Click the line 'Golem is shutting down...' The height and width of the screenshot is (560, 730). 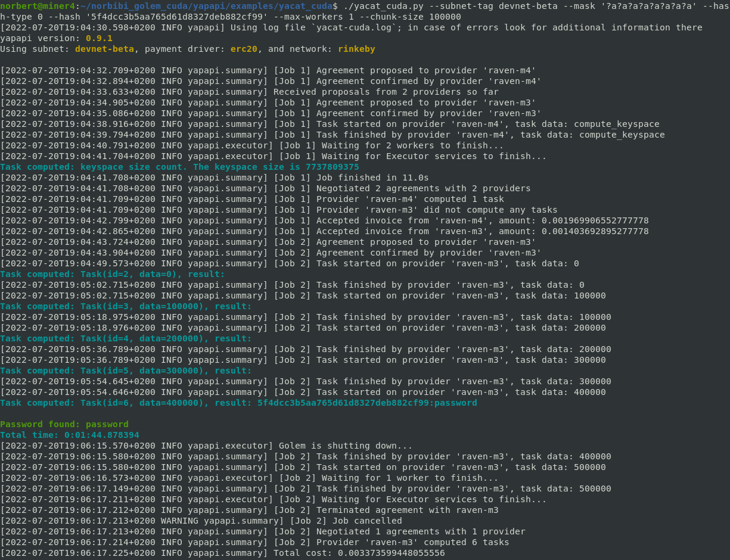coord(206,446)
